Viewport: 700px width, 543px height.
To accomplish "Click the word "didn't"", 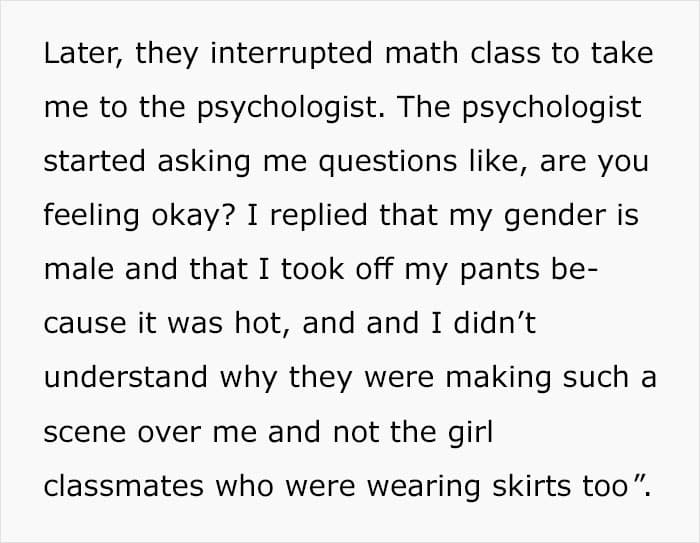I will pos(494,323).
